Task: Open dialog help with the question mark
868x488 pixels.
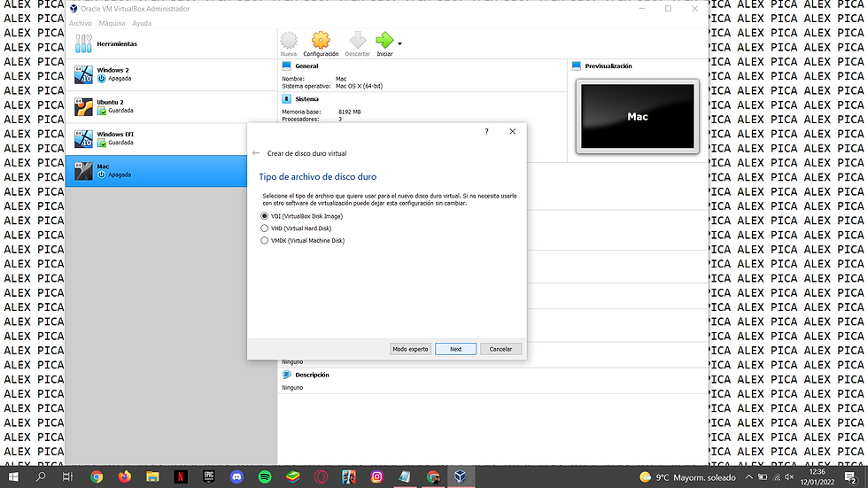Action: 486,132
